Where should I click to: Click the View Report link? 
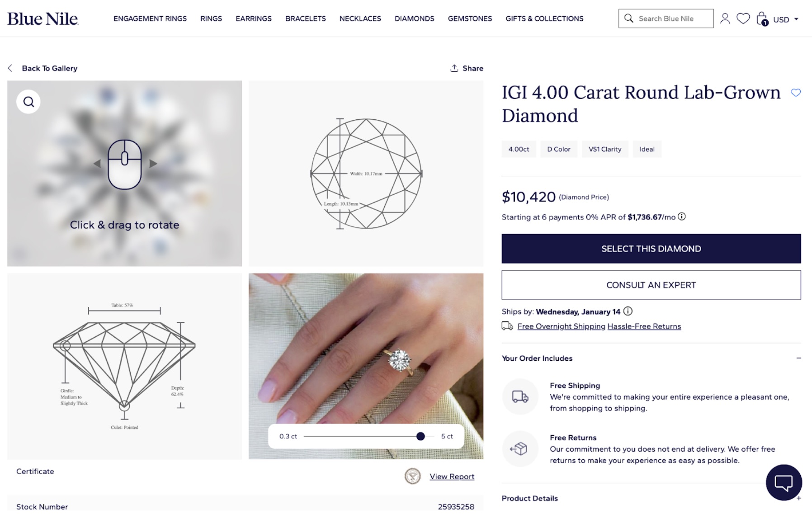point(452,476)
